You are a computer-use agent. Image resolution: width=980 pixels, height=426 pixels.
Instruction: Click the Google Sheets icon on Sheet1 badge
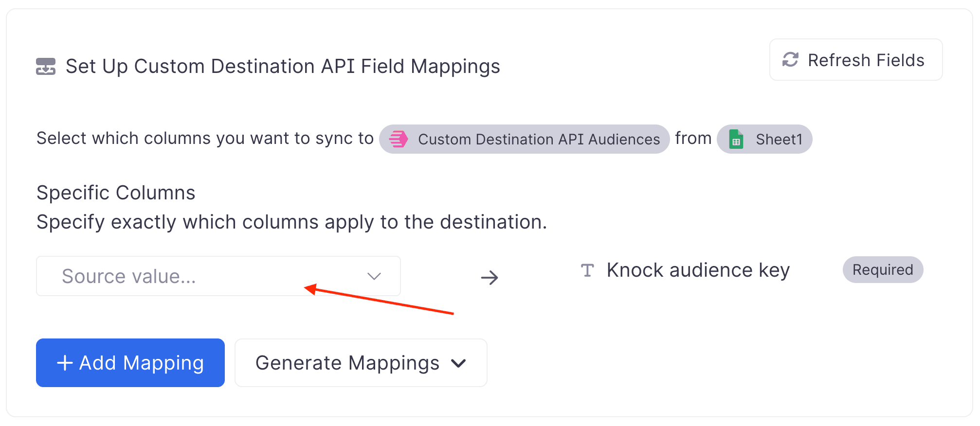(x=737, y=139)
